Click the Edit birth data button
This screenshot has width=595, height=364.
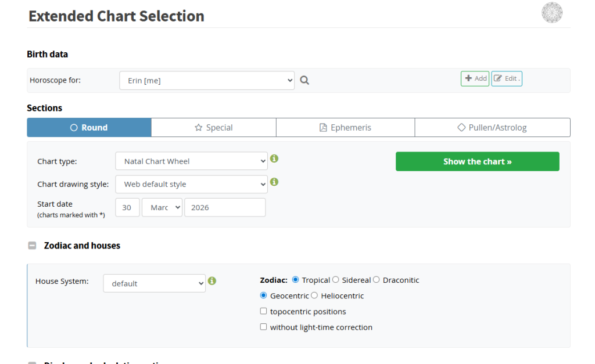(x=506, y=78)
